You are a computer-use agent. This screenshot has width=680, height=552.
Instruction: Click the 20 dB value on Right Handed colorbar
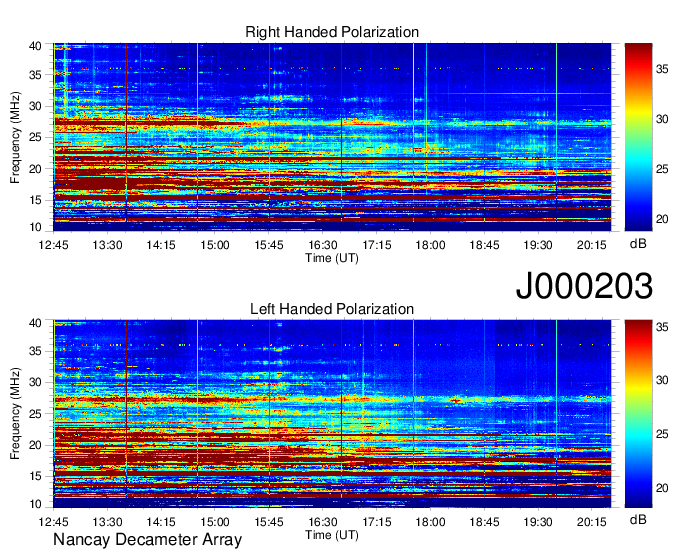click(x=662, y=219)
